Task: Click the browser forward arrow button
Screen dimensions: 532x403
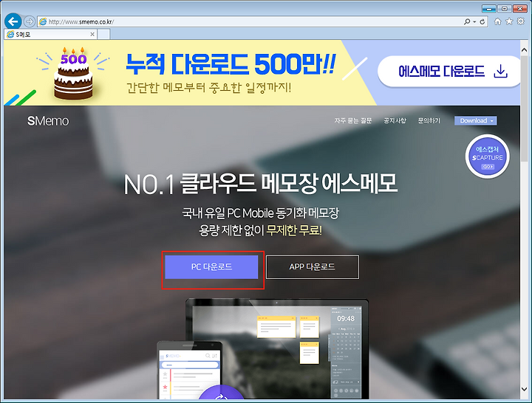Action: [x=30, y=21]
